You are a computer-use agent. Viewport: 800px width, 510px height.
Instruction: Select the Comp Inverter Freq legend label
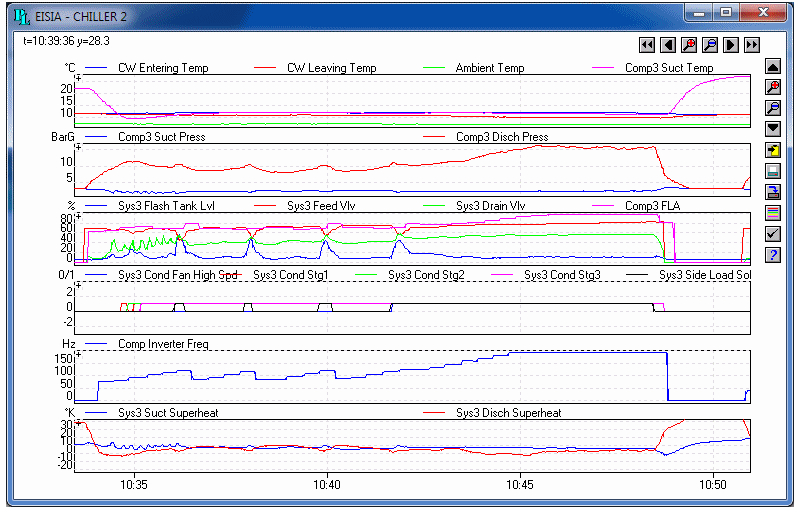(x=163, y=344)
